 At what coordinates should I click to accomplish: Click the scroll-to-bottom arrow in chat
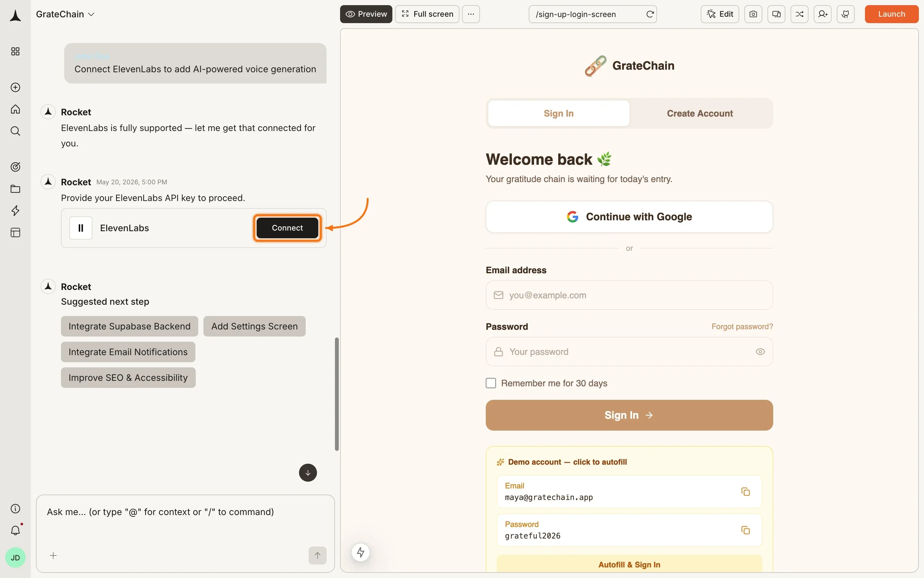tap(308, 473)
